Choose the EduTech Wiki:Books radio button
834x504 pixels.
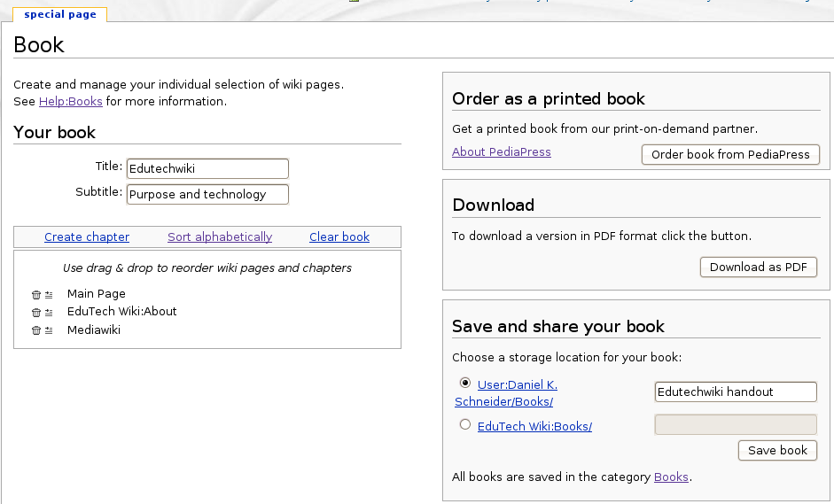pos(465,424)
